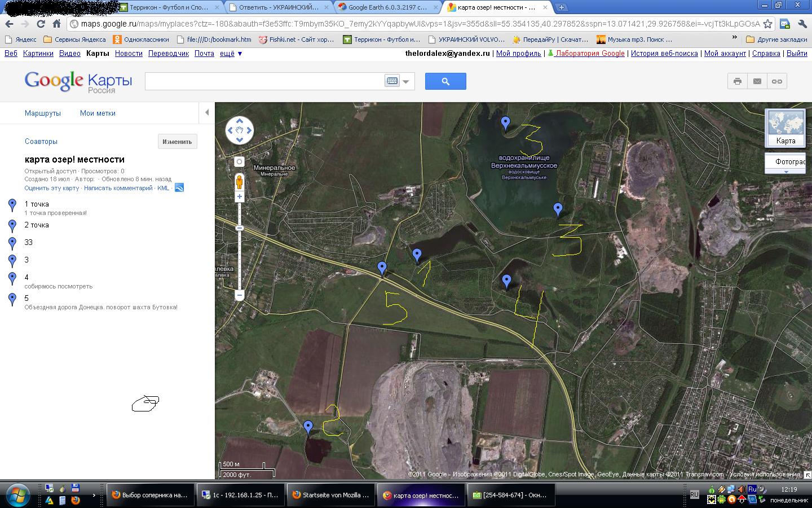Click the map zoom slider handle
812x508 pixels.
tap(239, 228)
